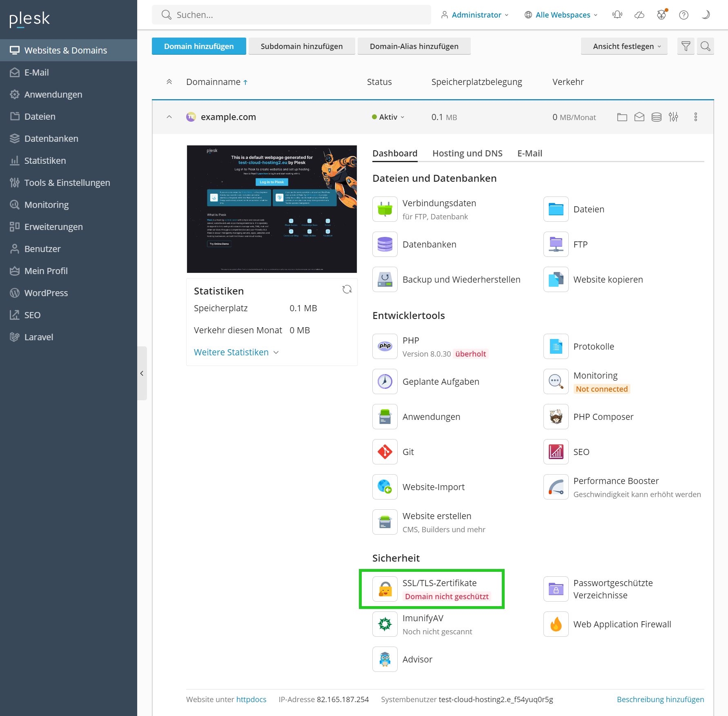728x716 pixels.
Task: Open databases icon in example.com row
Action: 657,117
